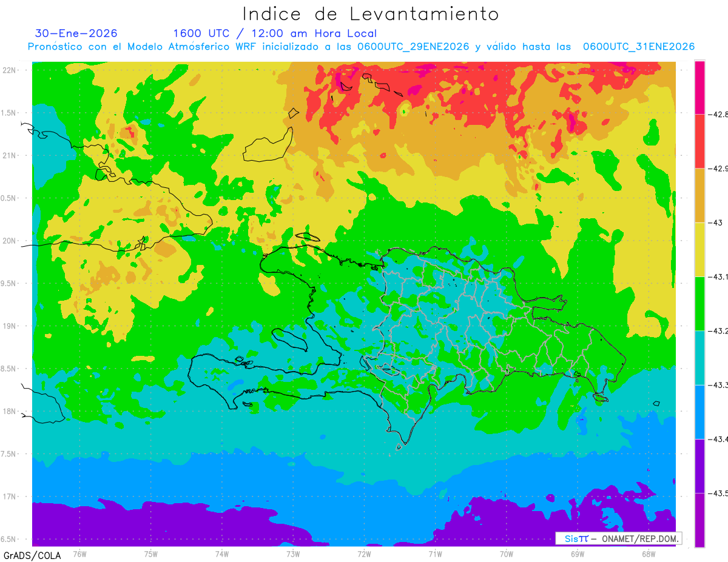Click the '17N' latitude label

(10, 497)
